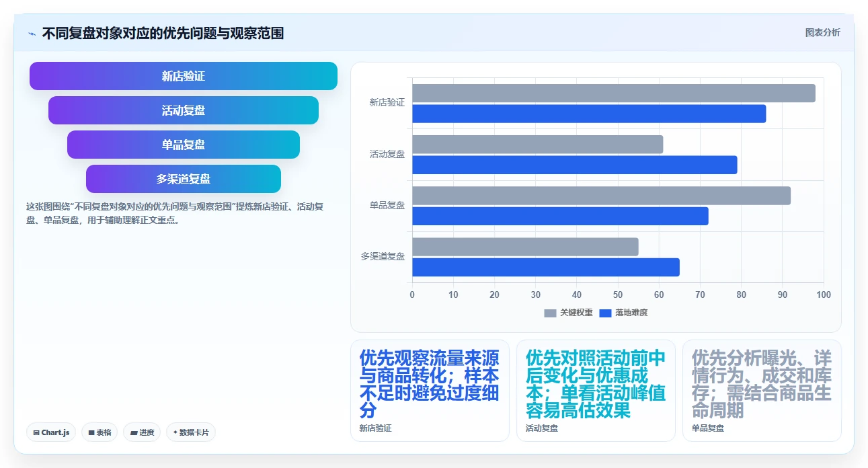Click the 活动复盘 y-axis label on chart
868x468 pixels.
click(387, 154)
